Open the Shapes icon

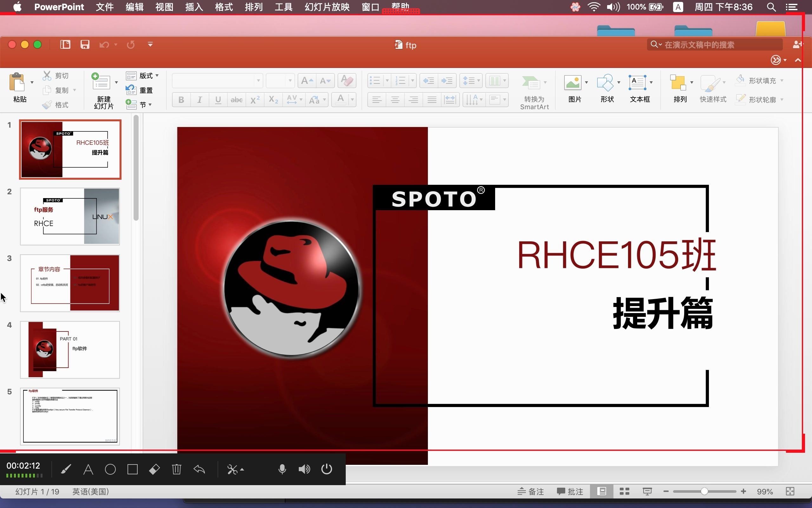605,82
